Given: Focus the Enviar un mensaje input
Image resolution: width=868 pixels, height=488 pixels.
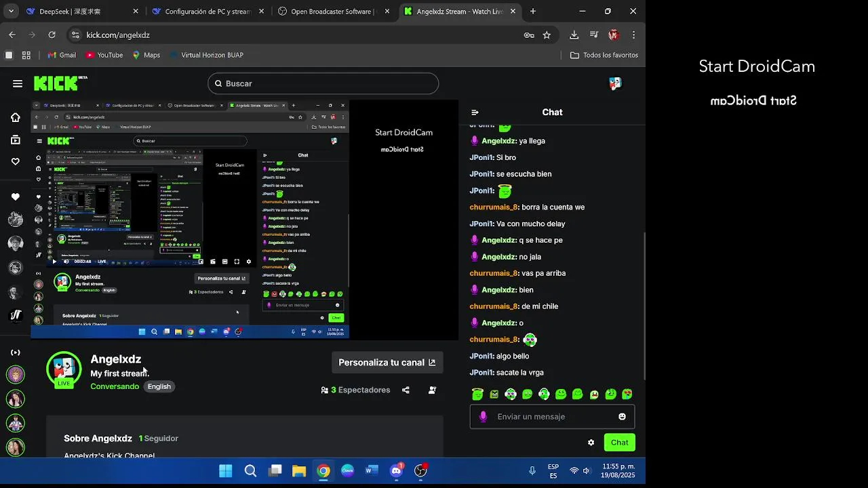Looking at the screenshot, I should 553,417.
